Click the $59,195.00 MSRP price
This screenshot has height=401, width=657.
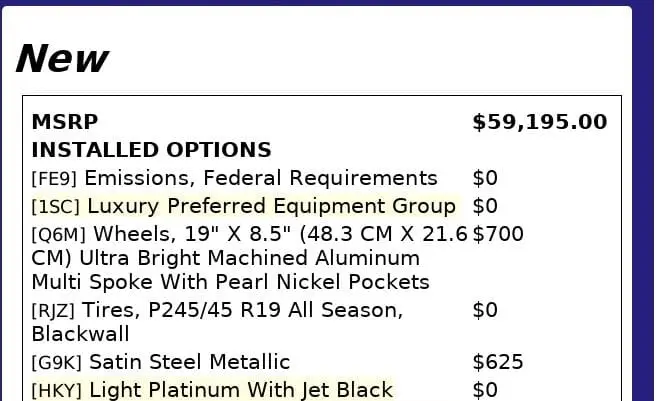pyautogui.click(x=539, y=123)
